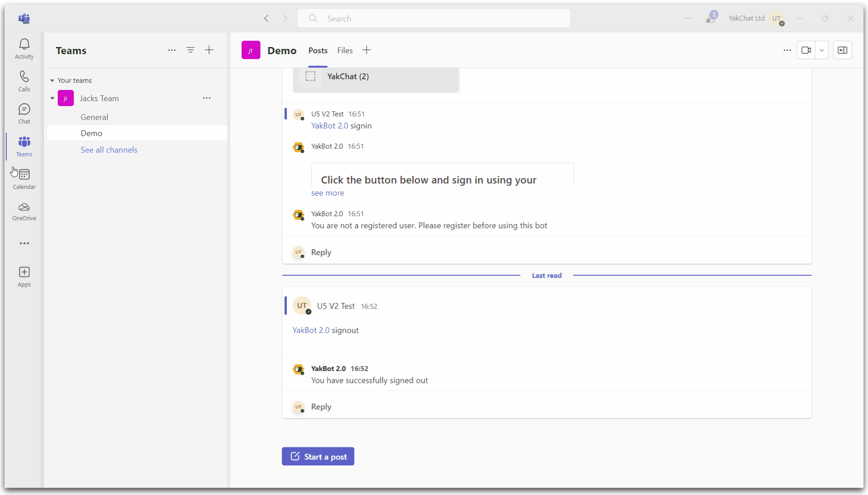Switch to Files tab in Demo

345,50
